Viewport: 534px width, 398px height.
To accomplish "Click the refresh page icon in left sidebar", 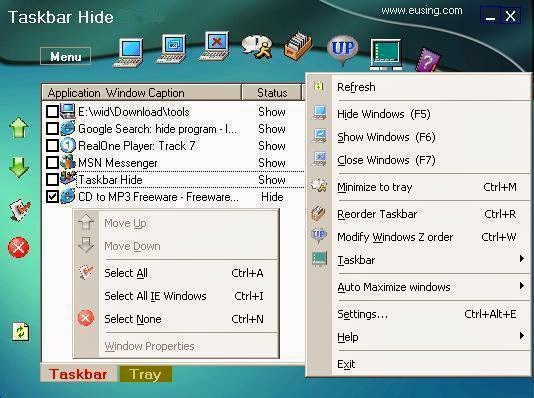I will (x=20, y=332).
